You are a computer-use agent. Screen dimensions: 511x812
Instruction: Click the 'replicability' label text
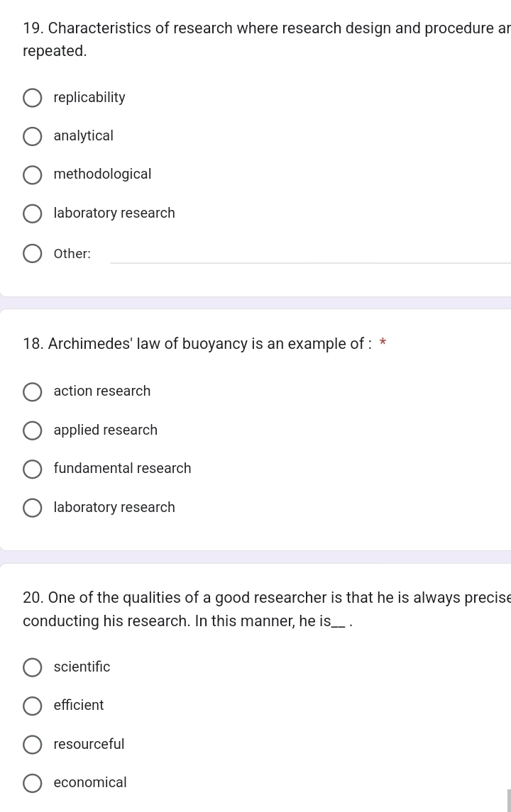89,97
